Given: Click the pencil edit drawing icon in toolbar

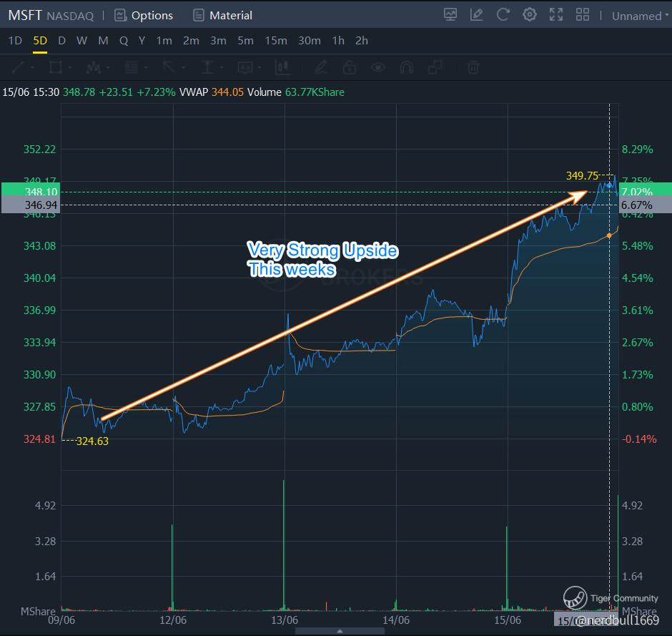Looking at the screenshot, I should [321, 67].
